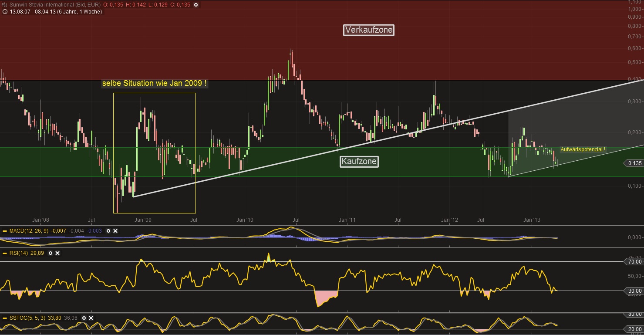Screen dimensions: 644x335
Task: Remove the RSI indicator with its X
Action: pos(57,253)
